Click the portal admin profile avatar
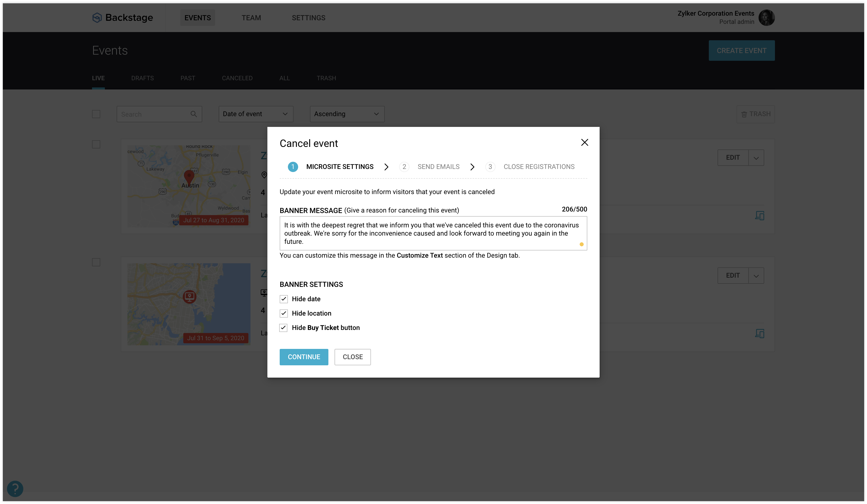This screenshot has height=504, width=867. pyautogui.click(x=767, y=17)
